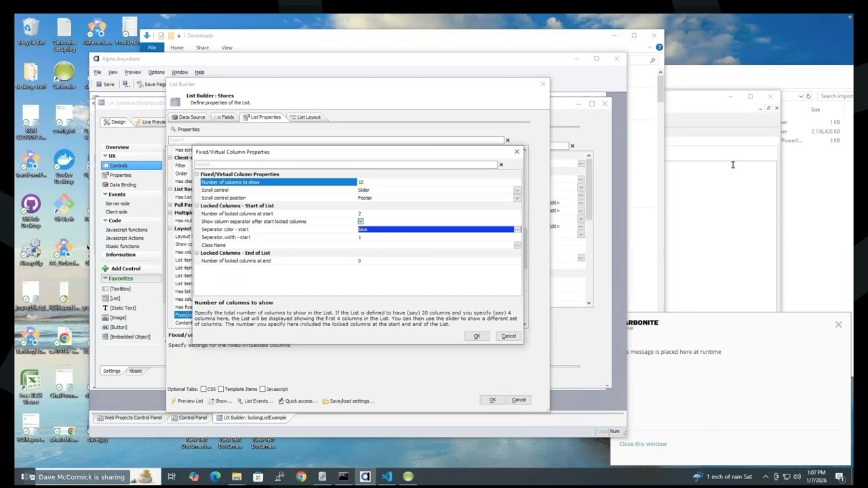The height and width of the screenshot is (488, 868).
Task: Toggle Show column separator after start locked columns
Action: tap(361, 222)
